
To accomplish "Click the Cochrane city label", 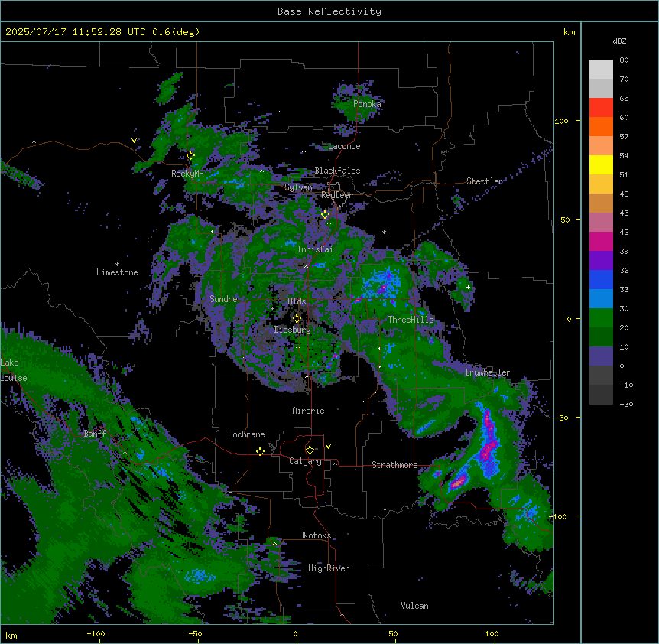I will (x=246, y=434).
